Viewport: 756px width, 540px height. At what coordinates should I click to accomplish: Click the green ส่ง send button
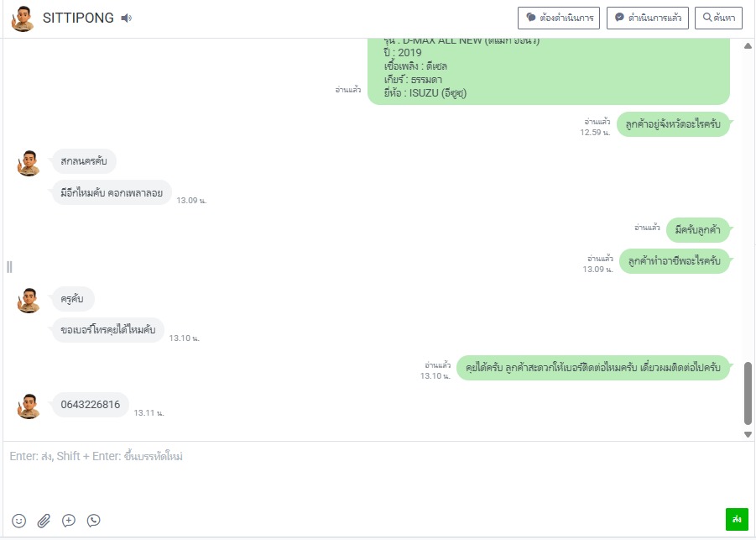point(737,519)
